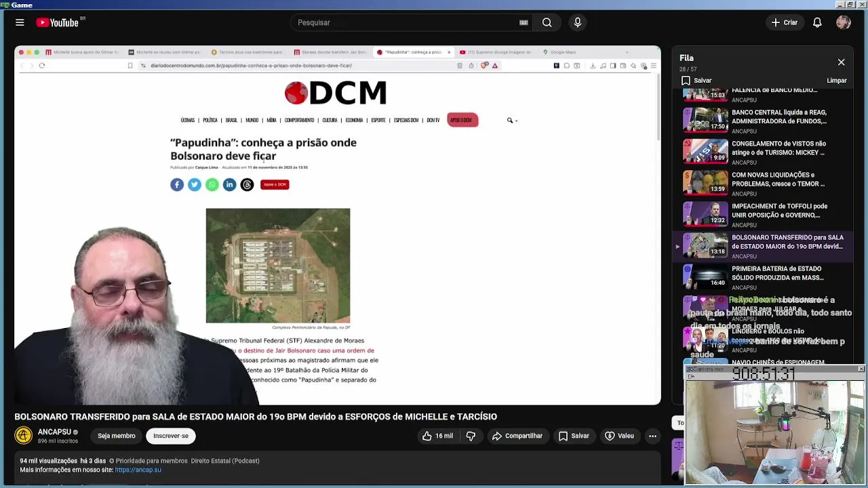This screenshot has width=868, height=488.
Task: Click the "Fila" queue heading
Action: [686, 58]
